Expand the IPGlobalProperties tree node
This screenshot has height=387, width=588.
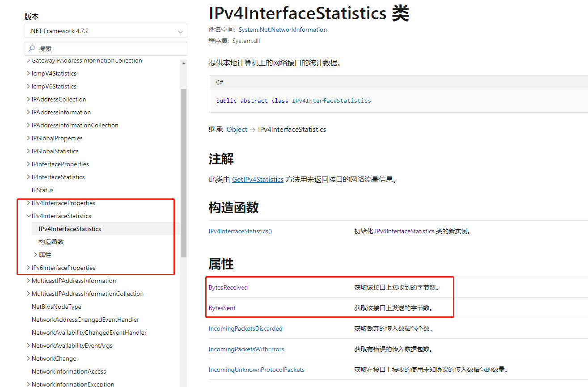point(29,138)
